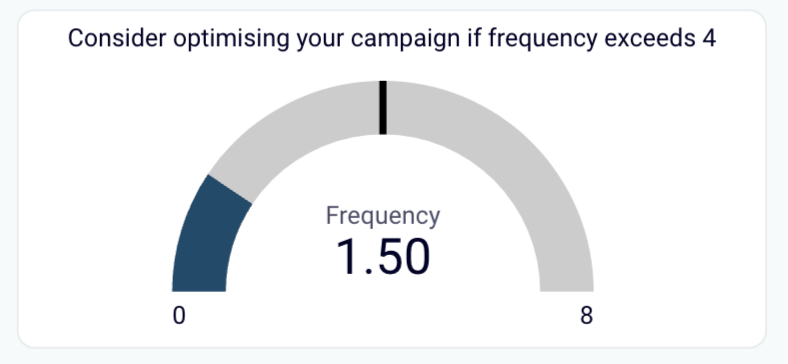
Task: Click the edge where blue meets gray arc
Action: click(230, 189)
